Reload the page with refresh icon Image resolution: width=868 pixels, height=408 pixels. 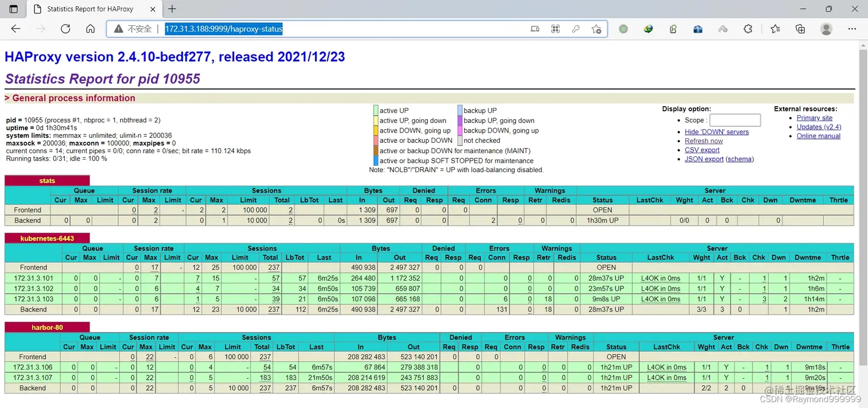coord(65,29)
